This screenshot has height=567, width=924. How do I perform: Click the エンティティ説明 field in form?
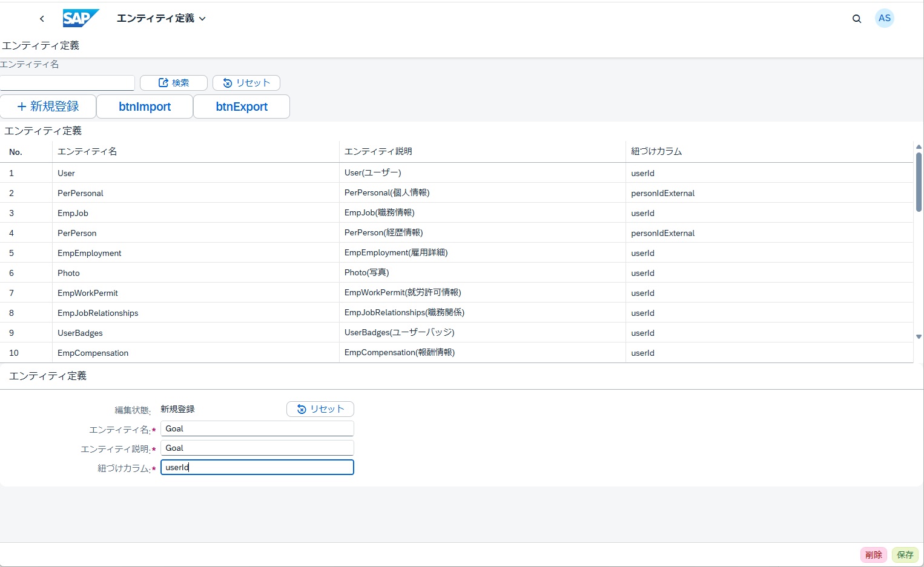pyautogui.click(x=257, y=448)
